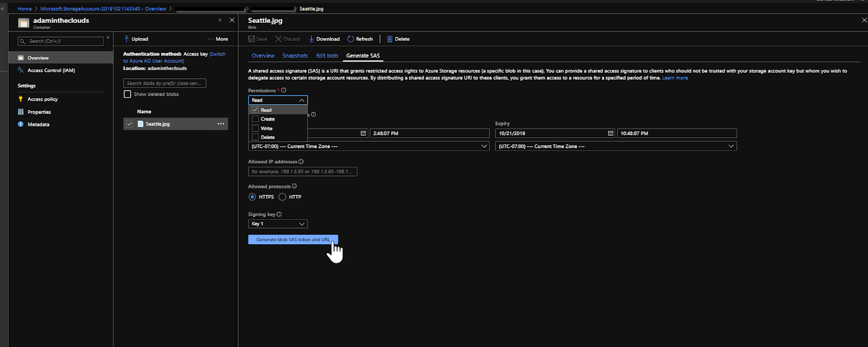
Task: Enable the Create permission checkbox
Action: [255, 119]
